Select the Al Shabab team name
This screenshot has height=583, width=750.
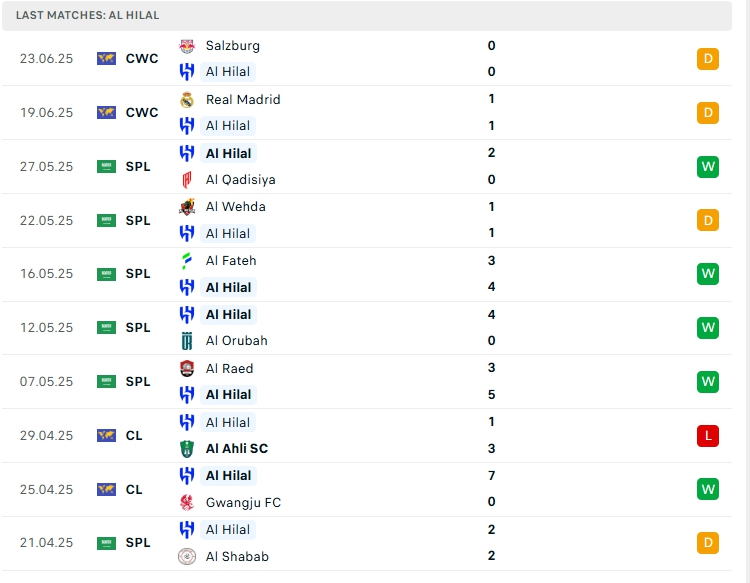237,556
